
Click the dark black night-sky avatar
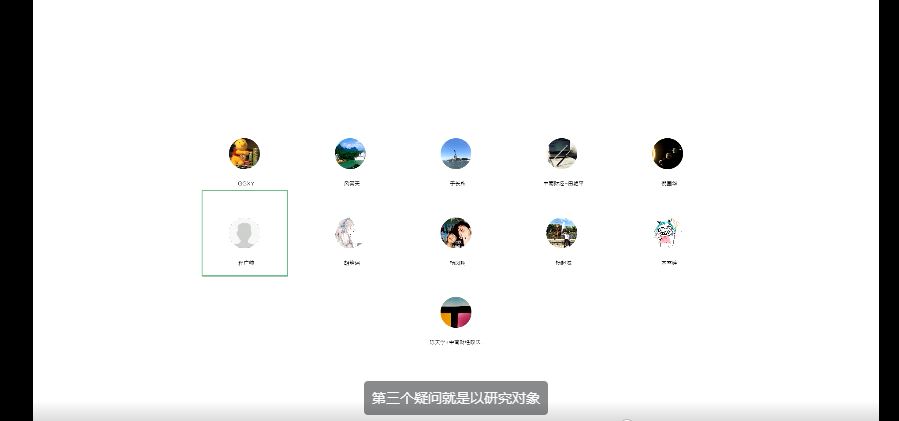[x=668, y=154]
